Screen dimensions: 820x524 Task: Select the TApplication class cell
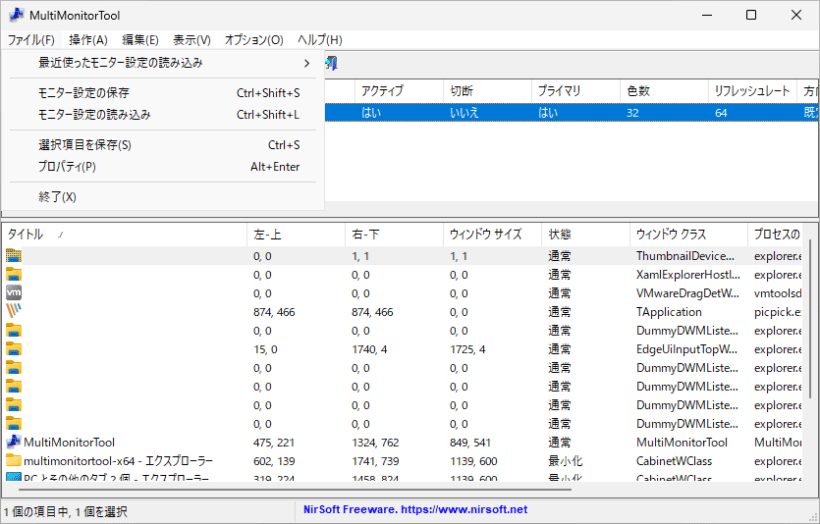pos(669,312)
